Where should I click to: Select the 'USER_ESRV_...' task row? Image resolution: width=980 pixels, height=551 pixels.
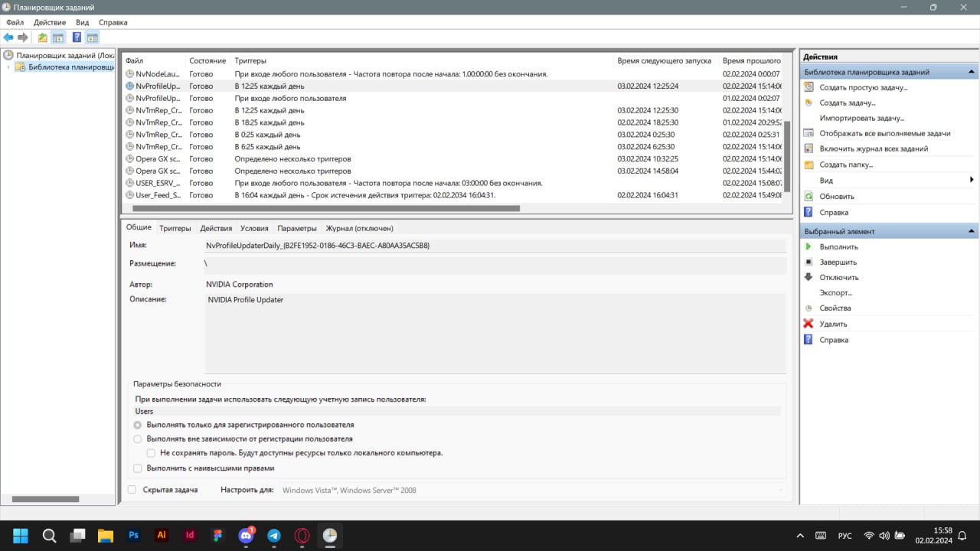click(x=453, y=183)
